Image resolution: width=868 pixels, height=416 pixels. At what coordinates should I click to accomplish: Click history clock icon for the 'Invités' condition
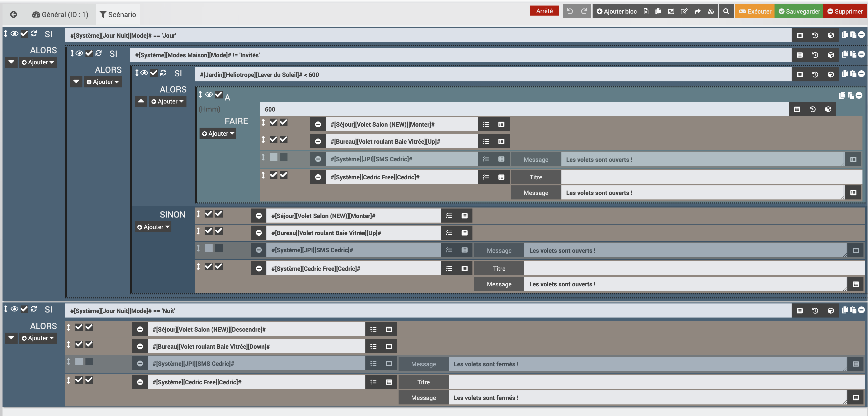[x=815, y=55]
